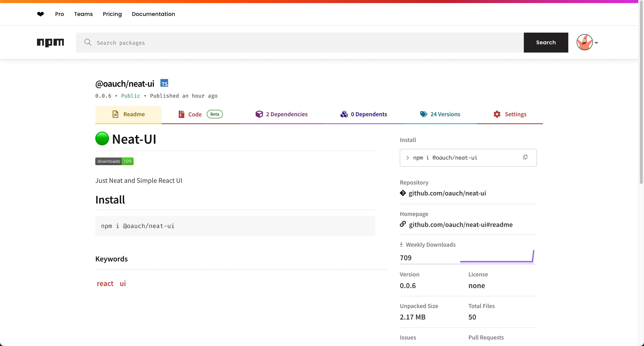Open the Pro menu link
The height and width of the screenshot is (346, 644).
(x=59, y=14)
